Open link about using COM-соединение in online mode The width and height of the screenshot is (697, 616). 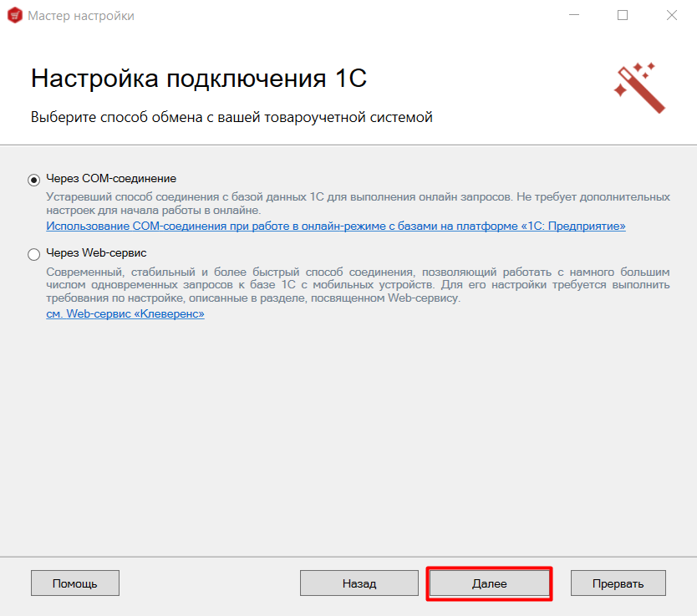coord(336,227)
